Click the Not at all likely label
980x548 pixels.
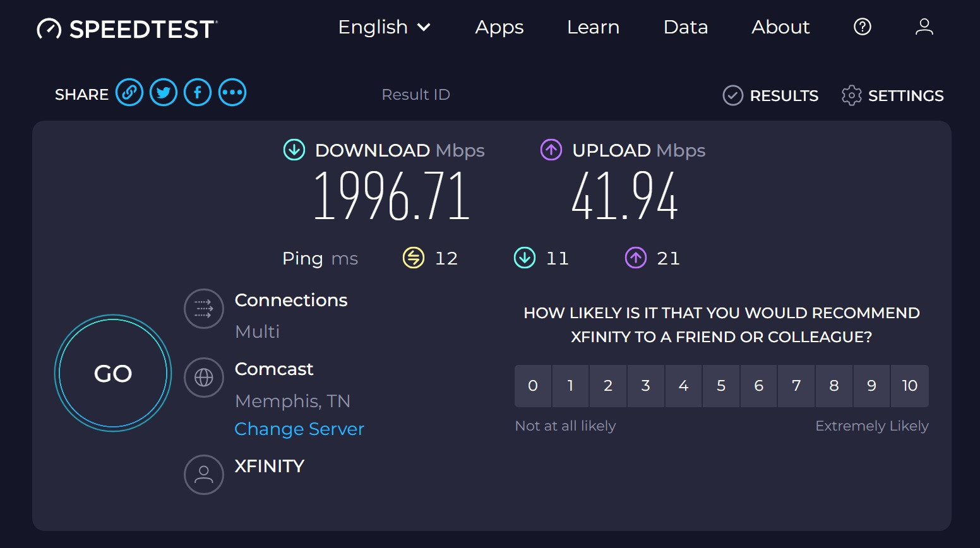click(565, 426)
